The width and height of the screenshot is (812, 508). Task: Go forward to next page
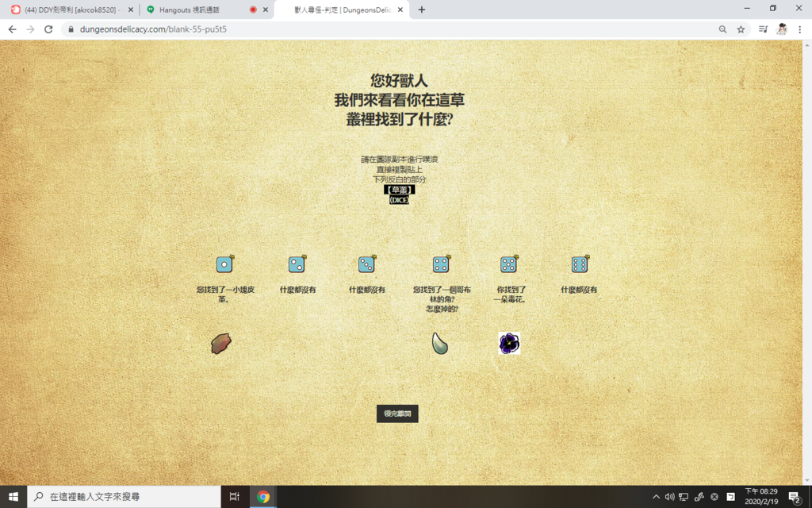(x=31, y=29)
